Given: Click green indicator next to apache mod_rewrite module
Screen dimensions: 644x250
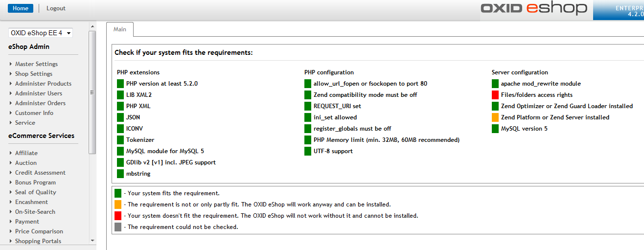Looking at the screenshot, I should [x=495, y=84].
